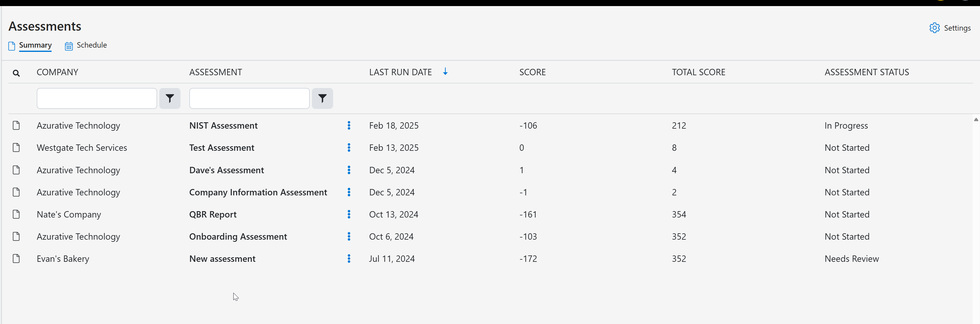Click the scrollbar up arrow at table right

tap(976, 120)
